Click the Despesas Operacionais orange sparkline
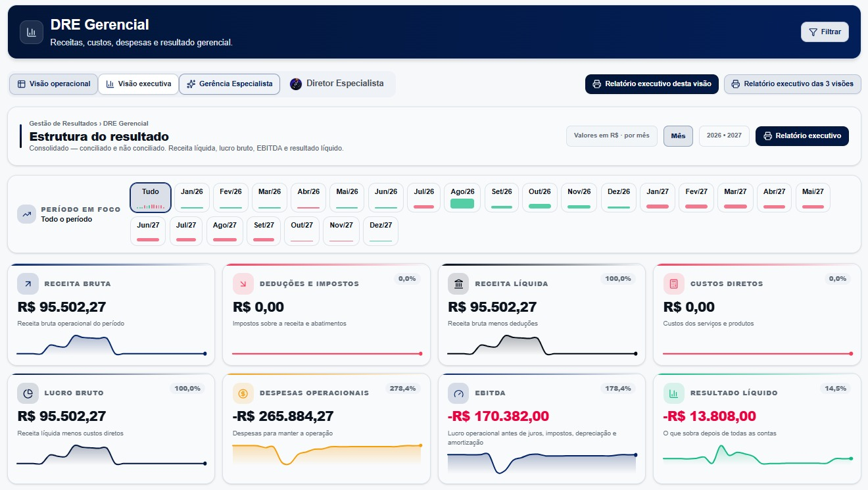Viewport: 868px width, 490px height. point(327,454)
